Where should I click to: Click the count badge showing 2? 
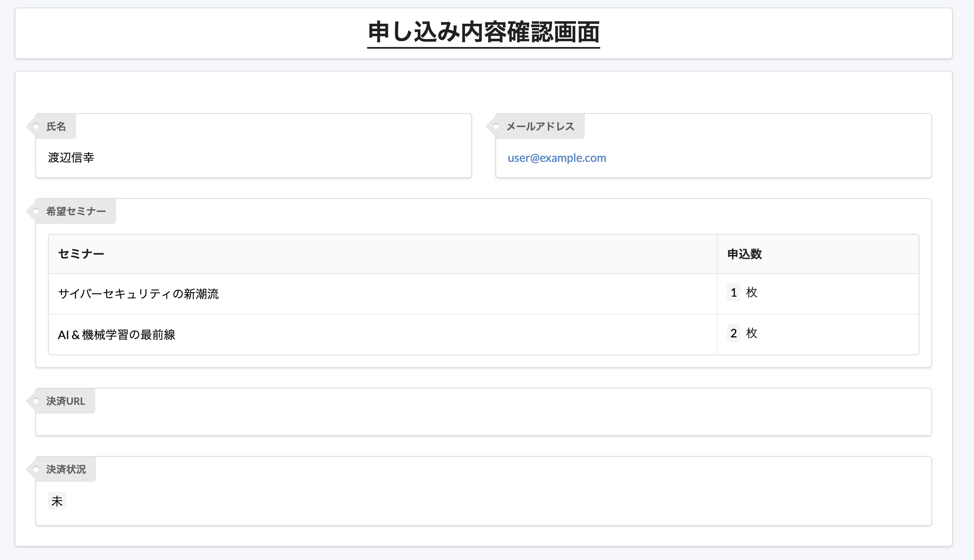(x=733, y=333)
